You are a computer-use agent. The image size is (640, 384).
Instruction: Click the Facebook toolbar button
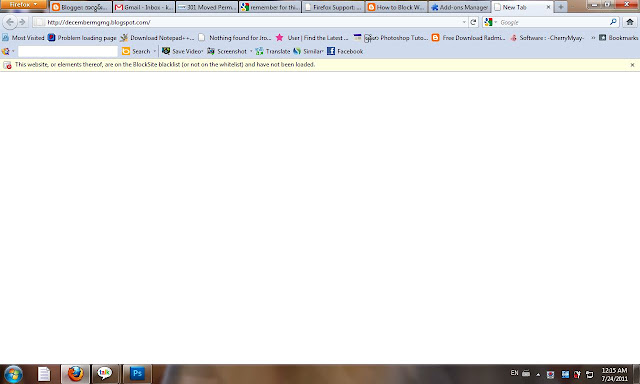pos(345,51)
